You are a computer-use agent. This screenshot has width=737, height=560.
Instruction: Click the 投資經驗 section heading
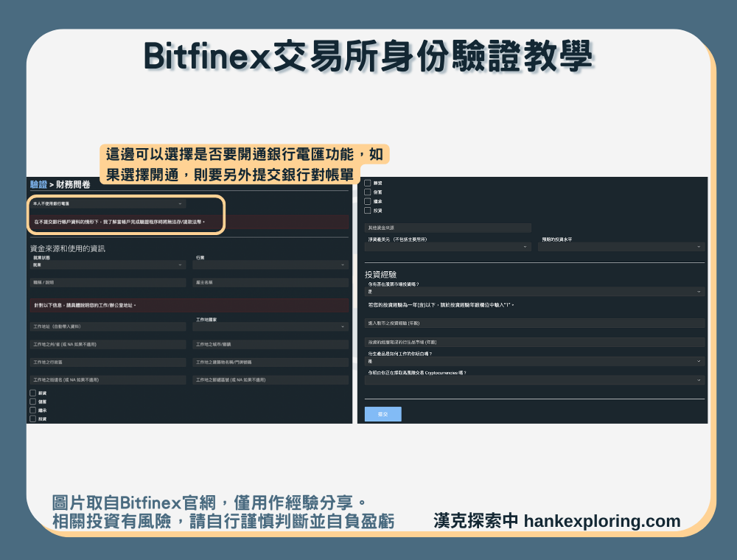point(381,274)
